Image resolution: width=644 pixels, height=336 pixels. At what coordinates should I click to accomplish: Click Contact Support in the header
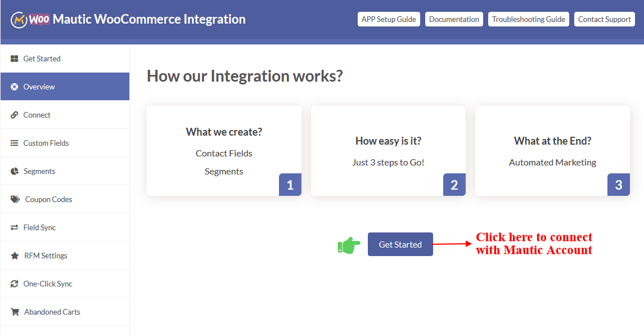(604, 19)
